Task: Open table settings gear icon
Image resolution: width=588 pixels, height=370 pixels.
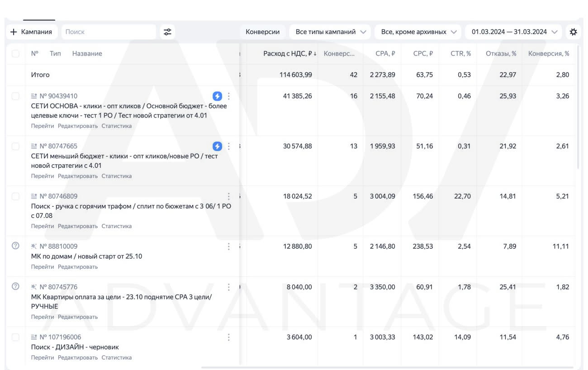Action: [574, 32]
